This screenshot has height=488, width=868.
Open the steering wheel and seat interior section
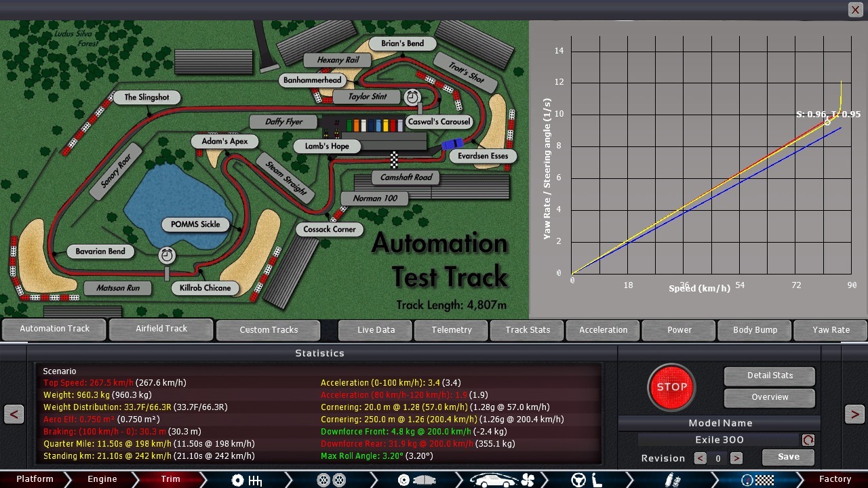coord(587,480)
